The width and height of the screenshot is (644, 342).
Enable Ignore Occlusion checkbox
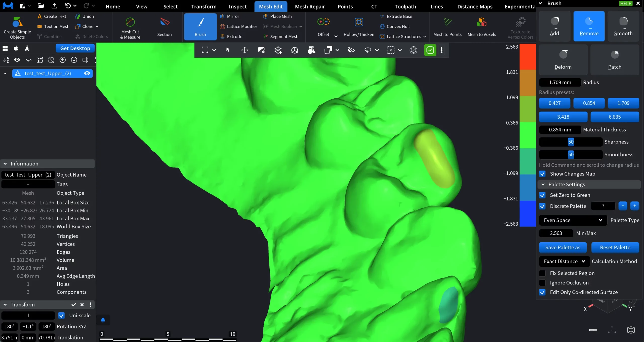(x=542, y=283)
